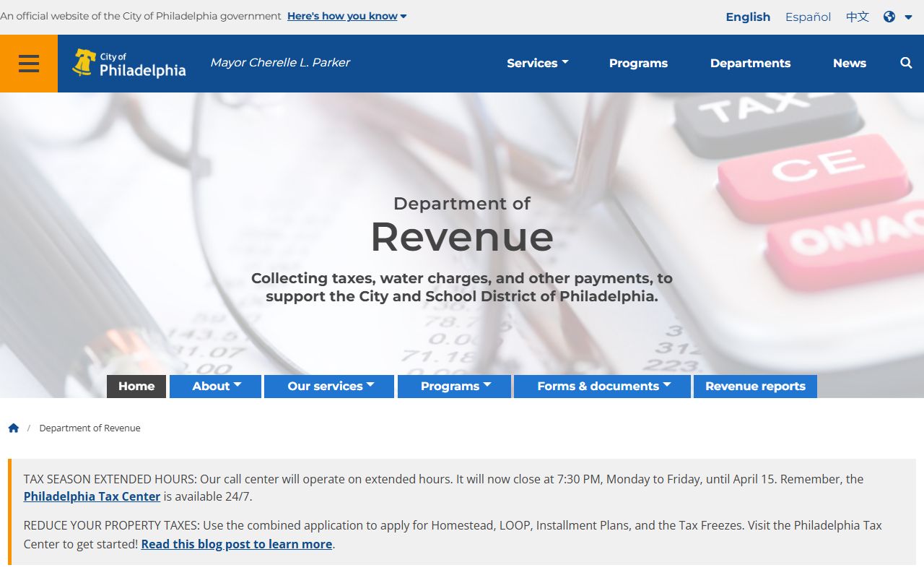Screen dimensions: 924x578
Task: Open Programs in the top navigation
Action: pyautogui.click(x=638, y=63)
